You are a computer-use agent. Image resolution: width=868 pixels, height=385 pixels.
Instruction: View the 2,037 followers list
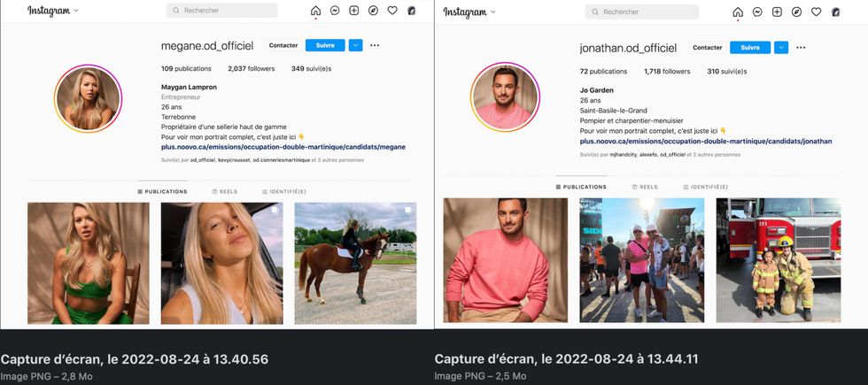251,68
